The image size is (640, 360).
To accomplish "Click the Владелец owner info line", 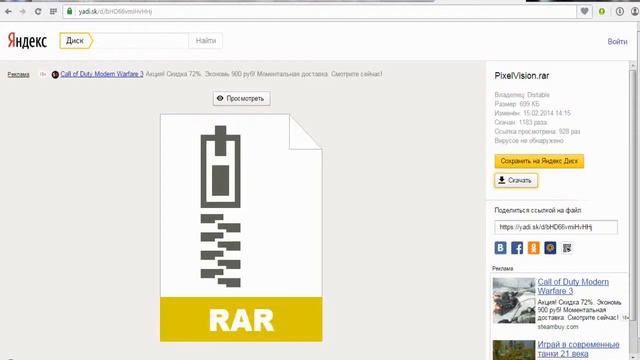I will coord(522,95).
